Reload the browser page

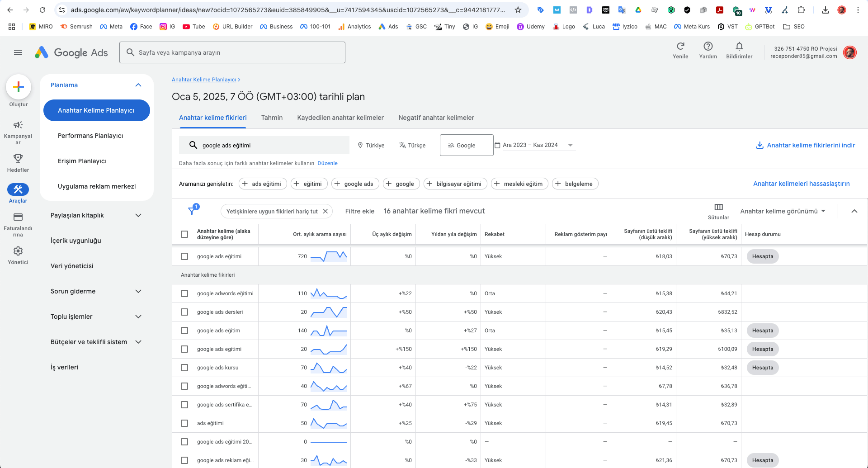click(42, 10)
